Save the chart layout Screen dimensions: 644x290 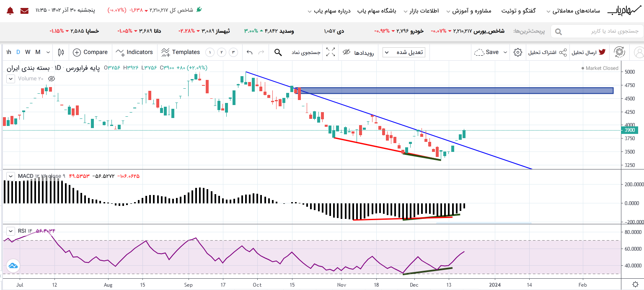(x=487, y=52)
